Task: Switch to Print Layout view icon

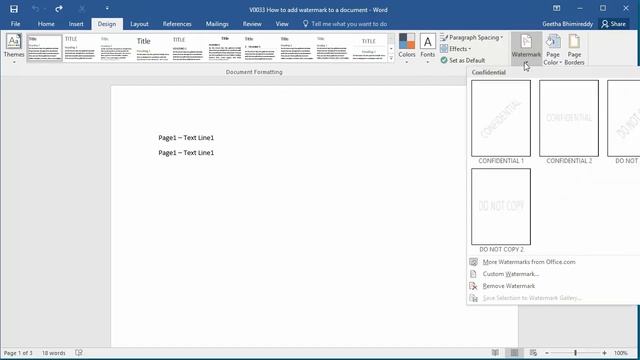Action: (514, 353)
